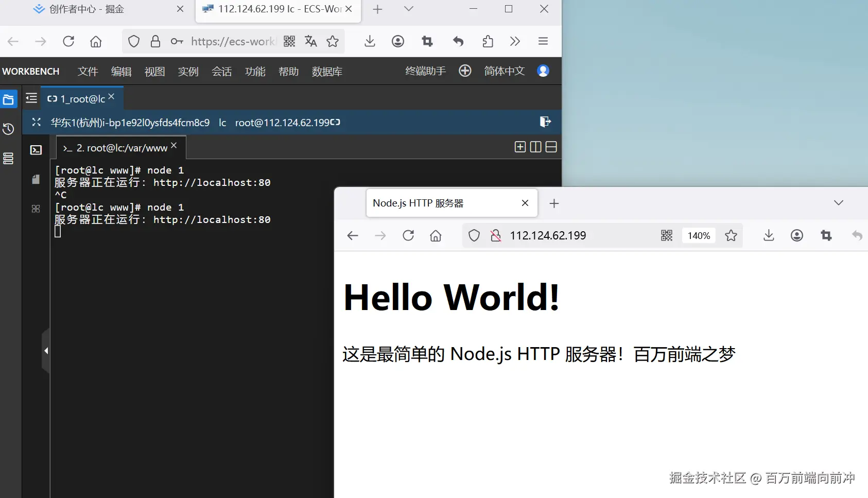
Task: Open the server list icon in the sidebar
Action: (x=8, y=159)
